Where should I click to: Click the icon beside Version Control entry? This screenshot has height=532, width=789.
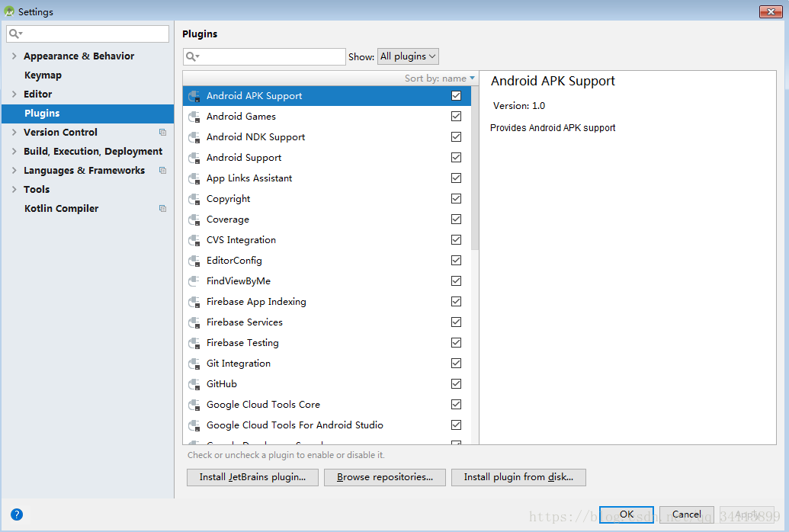(x=162, y=132)
